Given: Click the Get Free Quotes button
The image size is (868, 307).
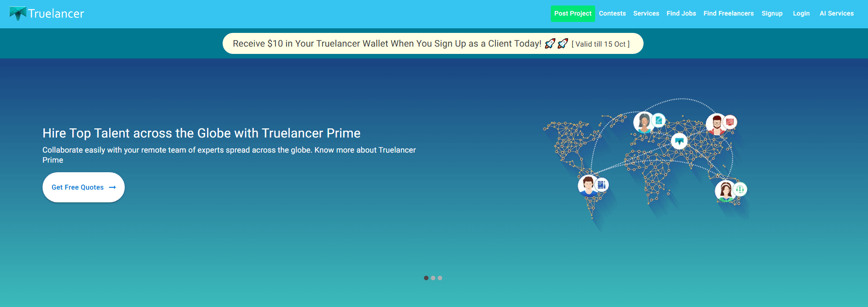Looking at the screenshot, I should [84, 187].
